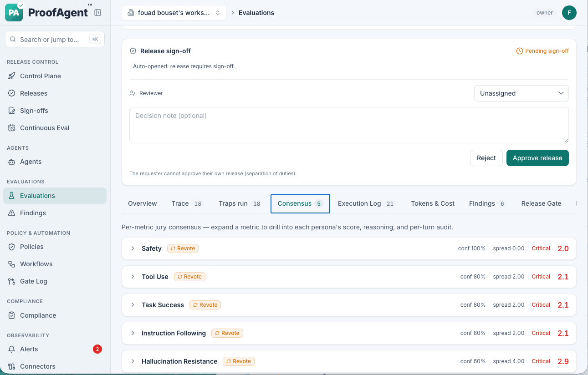Click the Reject button

(x=486, y=158)
